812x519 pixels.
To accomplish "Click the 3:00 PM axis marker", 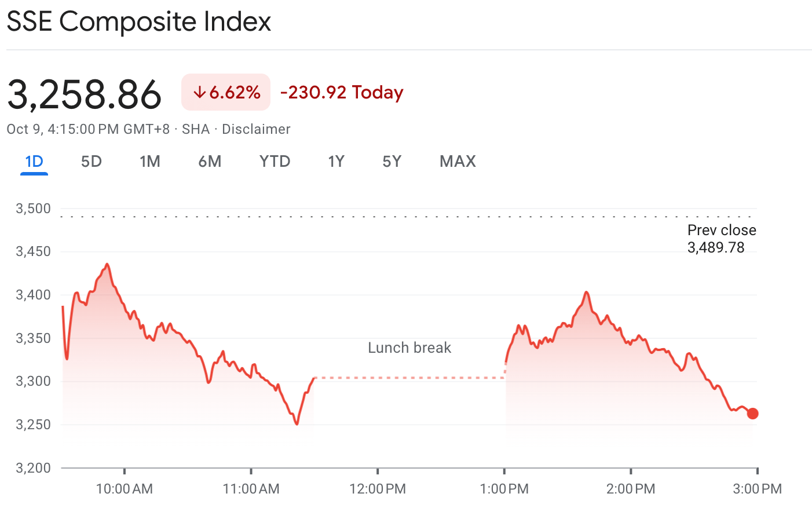I will tap(757, 489).
